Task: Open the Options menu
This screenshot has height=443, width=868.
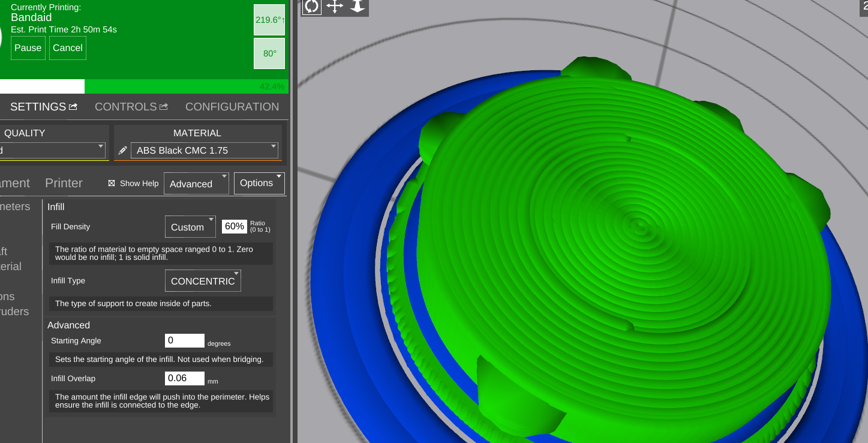Action: click(x=259, y=183)
